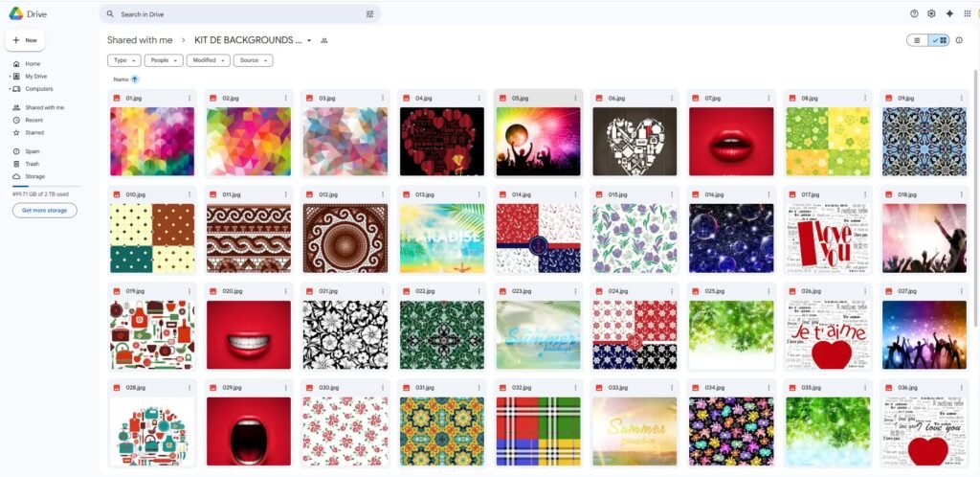
Task: Click the storage usage progress bar
Action: point(46,187)
